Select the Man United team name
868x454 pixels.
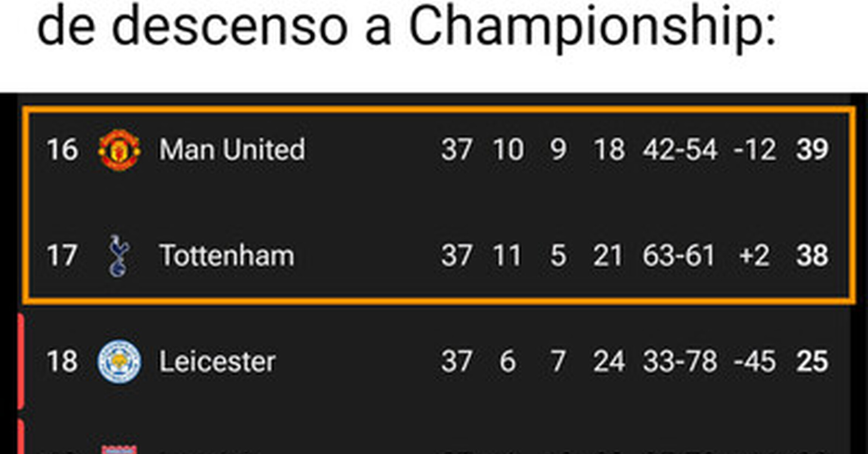[x=232, y=149]
